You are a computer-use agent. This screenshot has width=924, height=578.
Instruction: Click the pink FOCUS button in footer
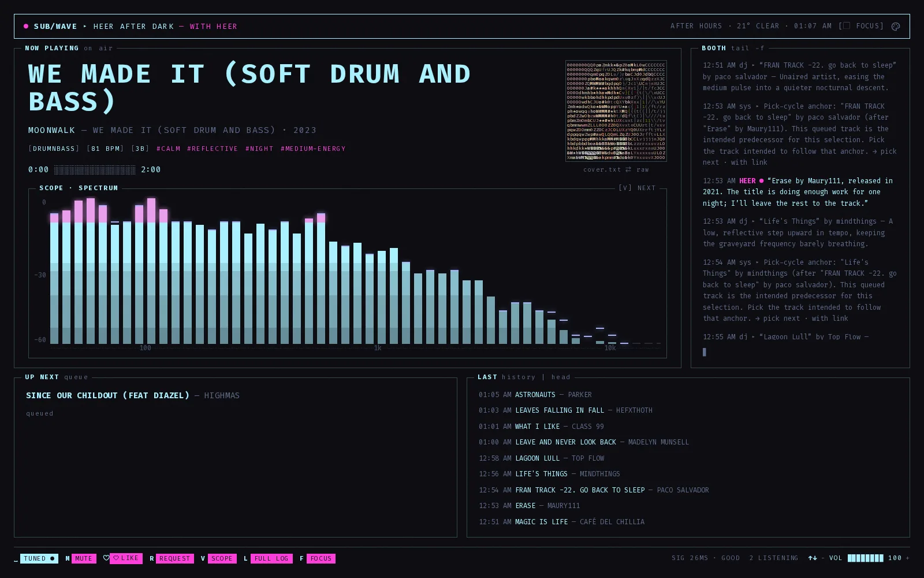click(321, 558)
